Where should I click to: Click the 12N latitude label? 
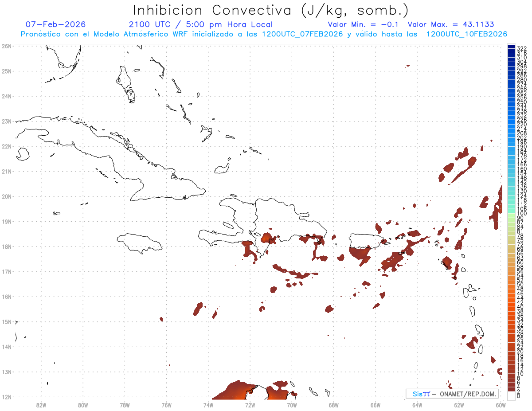click(x=6, y=397)
